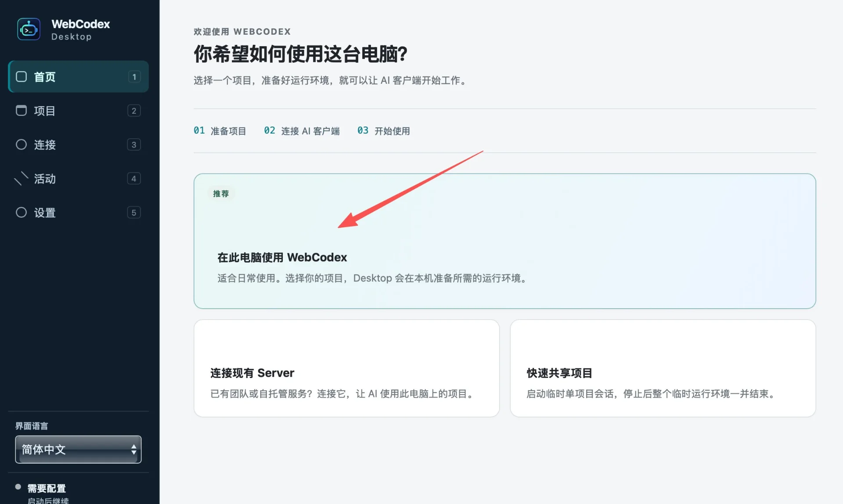Click shortcut badge 2 on 项目 row

point(134,111)
